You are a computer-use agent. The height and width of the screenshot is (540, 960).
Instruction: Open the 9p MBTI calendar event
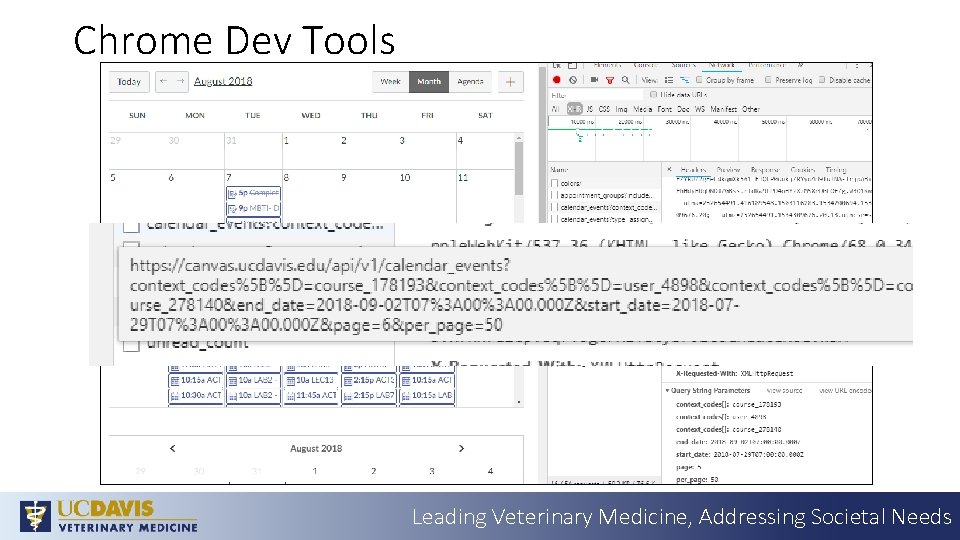pyautogui.click(x=253, y=208)
